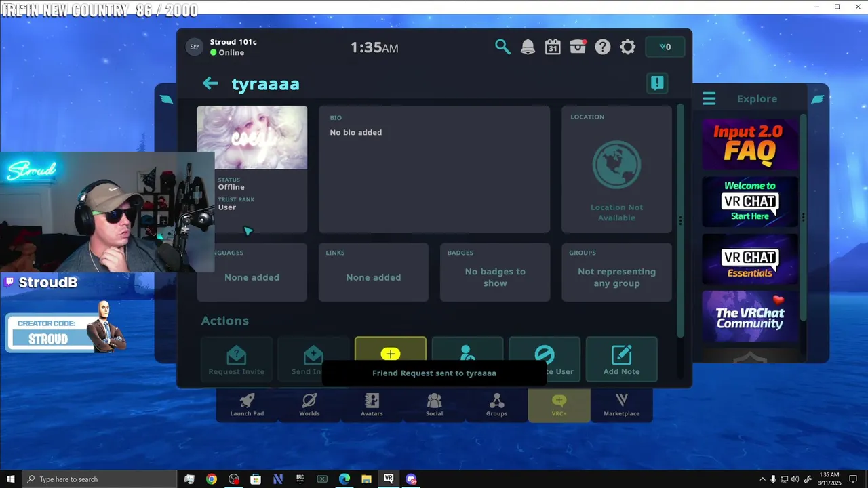Open the notifications bell

(528, 47)
